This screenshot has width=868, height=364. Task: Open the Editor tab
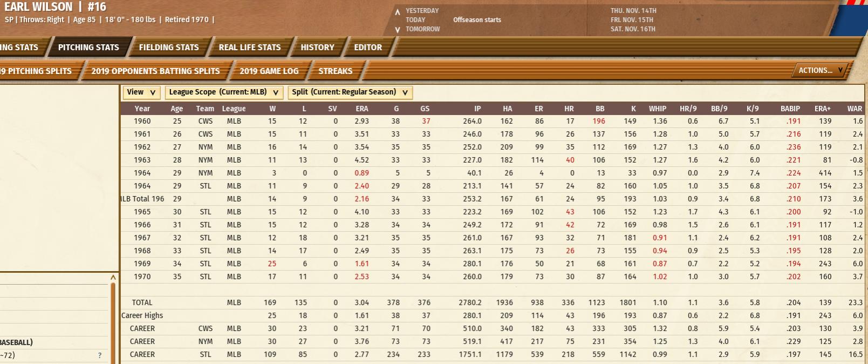[x=368, y=48]
